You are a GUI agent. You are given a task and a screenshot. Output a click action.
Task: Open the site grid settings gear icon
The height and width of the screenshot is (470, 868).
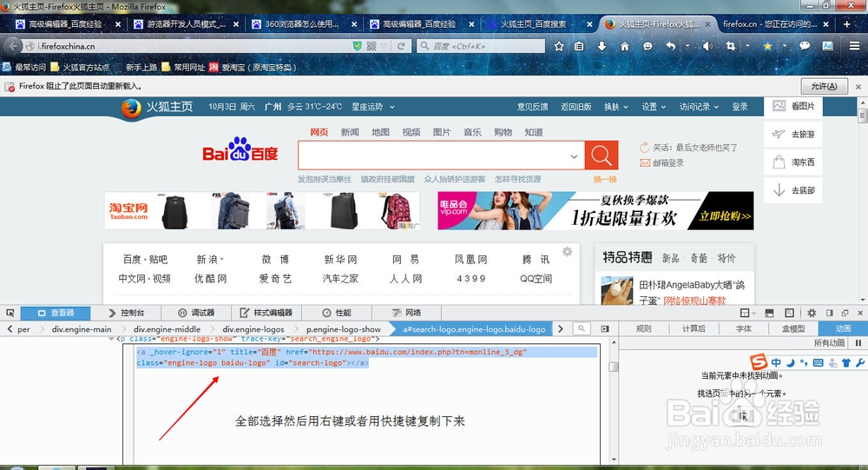point(568,252)
